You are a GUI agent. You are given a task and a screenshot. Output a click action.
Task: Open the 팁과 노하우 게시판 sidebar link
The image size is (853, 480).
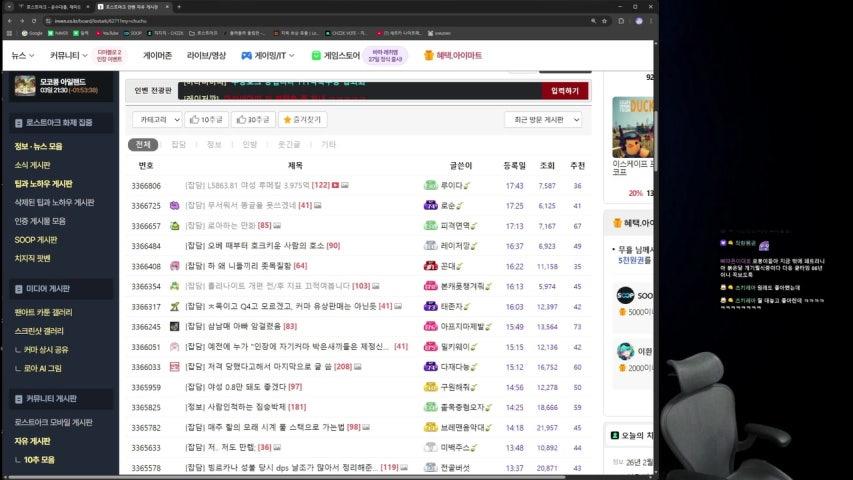coord(44,184)
